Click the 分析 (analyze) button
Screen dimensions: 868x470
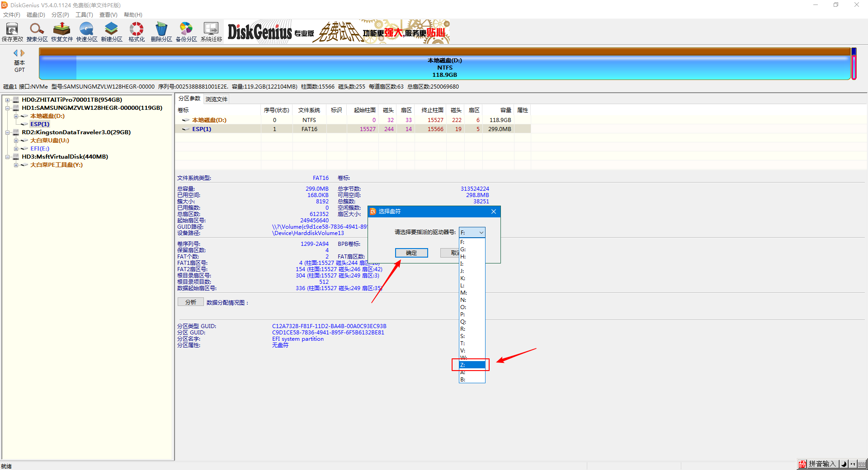tap(191, 302)
